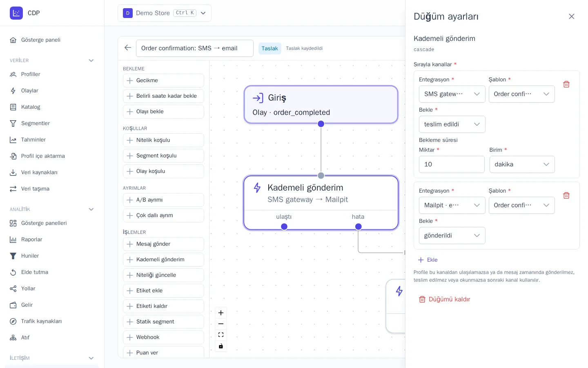
Task: Click the Ekle button to add channel
Action: 428,260
